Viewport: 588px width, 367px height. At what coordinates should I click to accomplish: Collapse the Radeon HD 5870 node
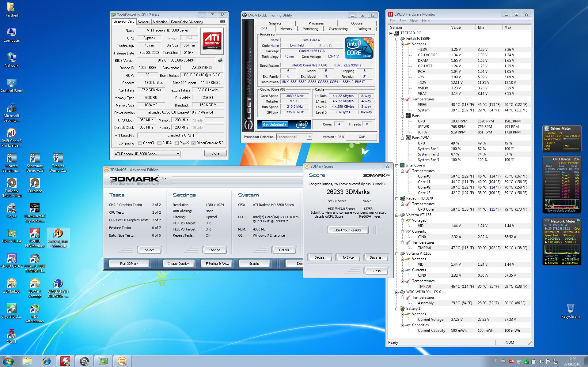click(396, 198)
